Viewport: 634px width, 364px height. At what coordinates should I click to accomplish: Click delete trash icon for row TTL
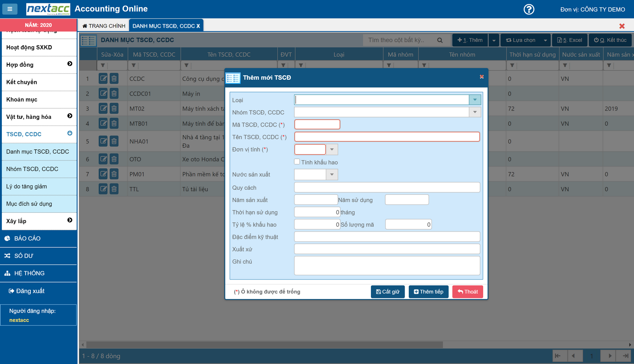tap(114, 189)
